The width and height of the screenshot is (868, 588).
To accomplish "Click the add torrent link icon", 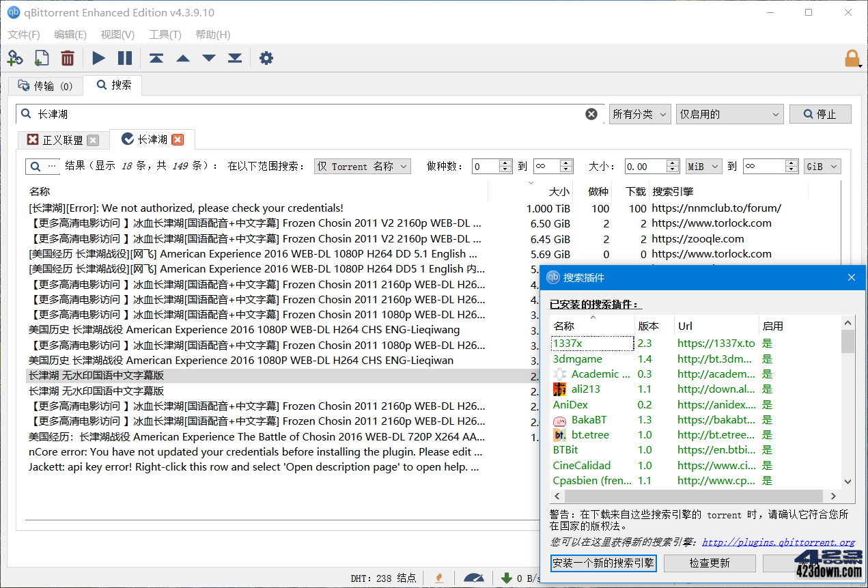I will 14,58.
